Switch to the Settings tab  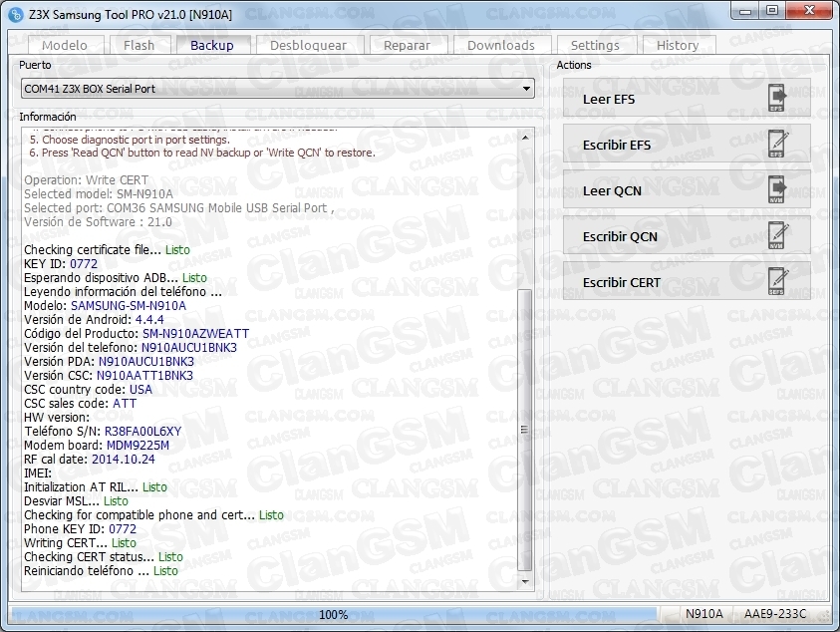coord(596,45)
